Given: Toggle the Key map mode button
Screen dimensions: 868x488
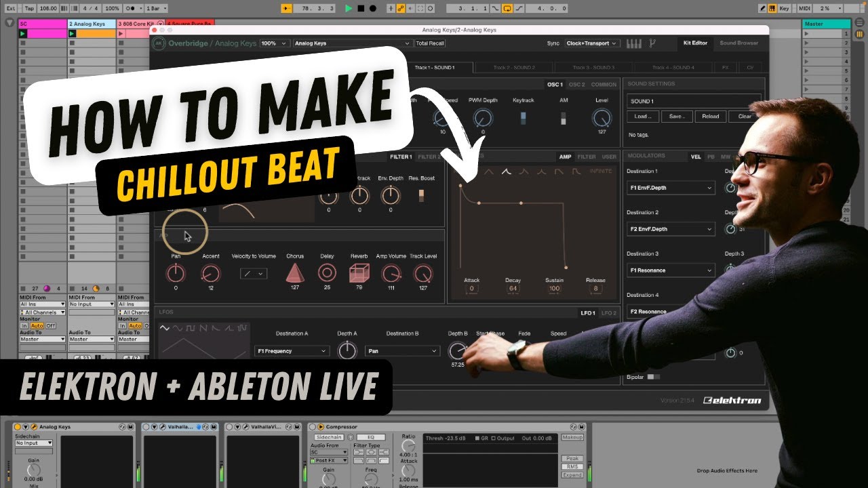Looking at the screenshot, I should (x=785, y=8).
